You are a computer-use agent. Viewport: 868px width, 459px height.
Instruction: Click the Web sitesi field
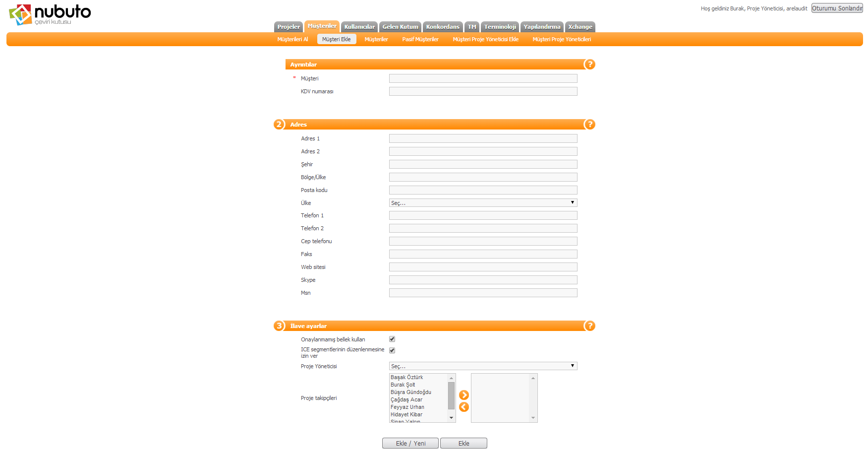coord(483,267)
